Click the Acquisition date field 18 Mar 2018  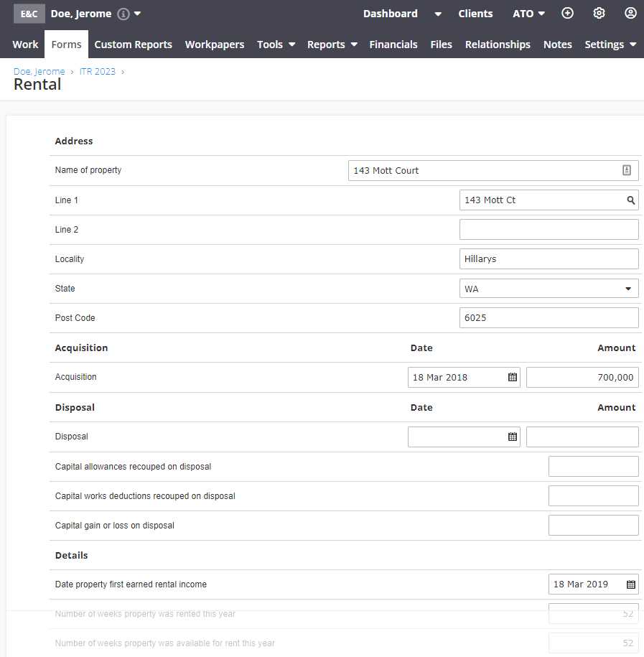coord(464,377)
